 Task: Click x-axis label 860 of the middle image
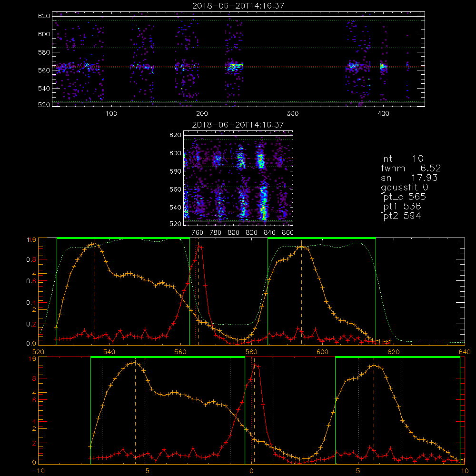[x=288, y=233]
